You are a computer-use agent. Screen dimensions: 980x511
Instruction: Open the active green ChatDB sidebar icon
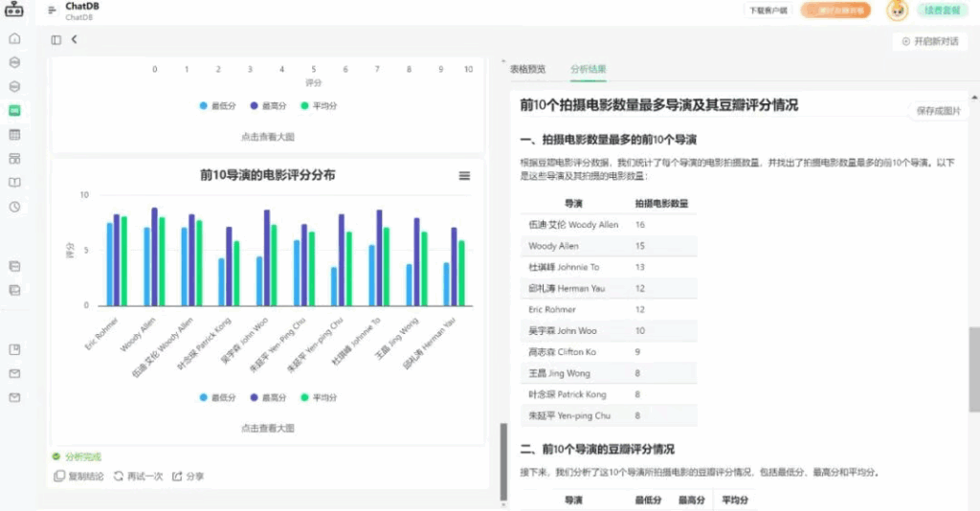point(14,110)
